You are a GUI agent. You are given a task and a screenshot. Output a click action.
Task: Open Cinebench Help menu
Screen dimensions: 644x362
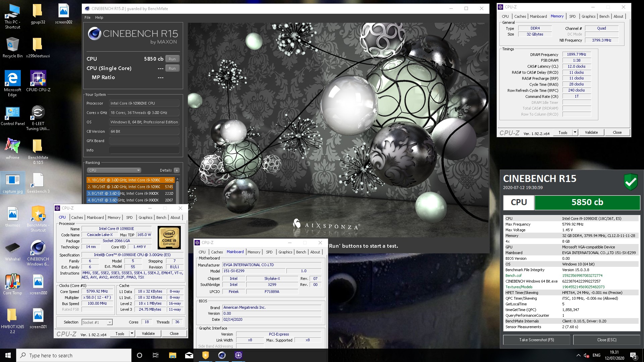[99, 17]
